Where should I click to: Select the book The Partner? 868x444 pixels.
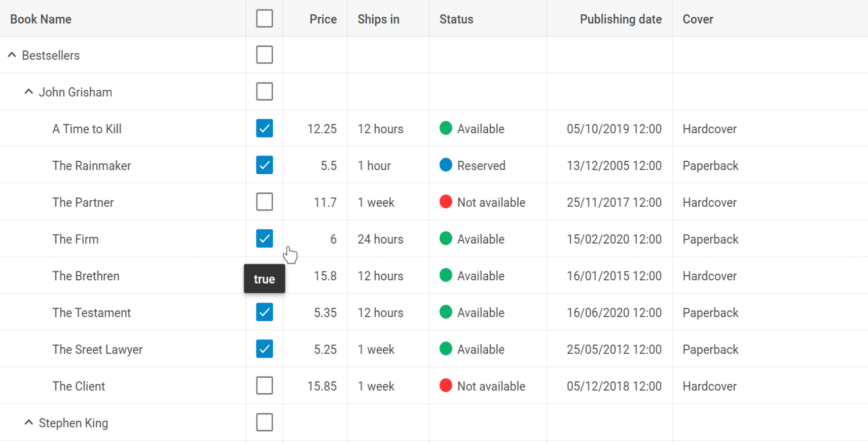(83, 202)
